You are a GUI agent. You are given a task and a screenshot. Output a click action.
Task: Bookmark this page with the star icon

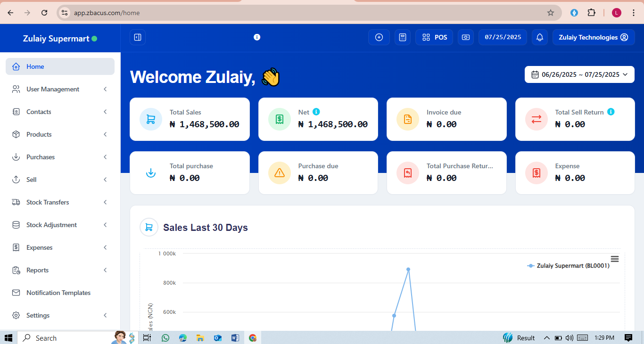tap(550, 13)
